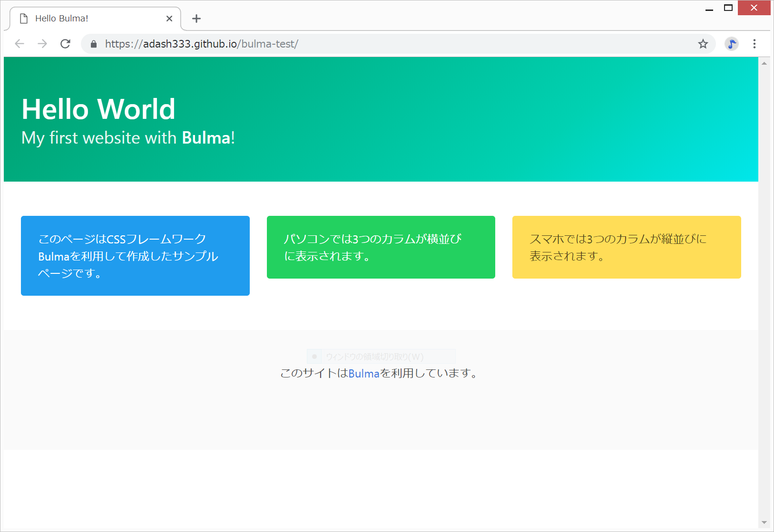Follow the Bulma link in the footer
The height and width of the screenshot is (532, 774).
pos(363,374)
